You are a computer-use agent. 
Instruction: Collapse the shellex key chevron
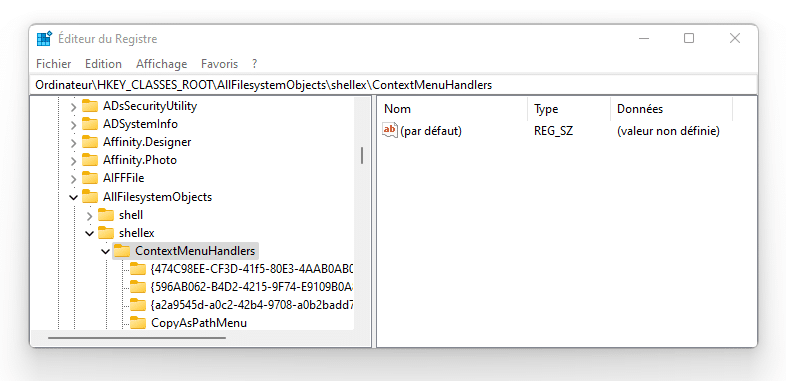pos(89,234)
